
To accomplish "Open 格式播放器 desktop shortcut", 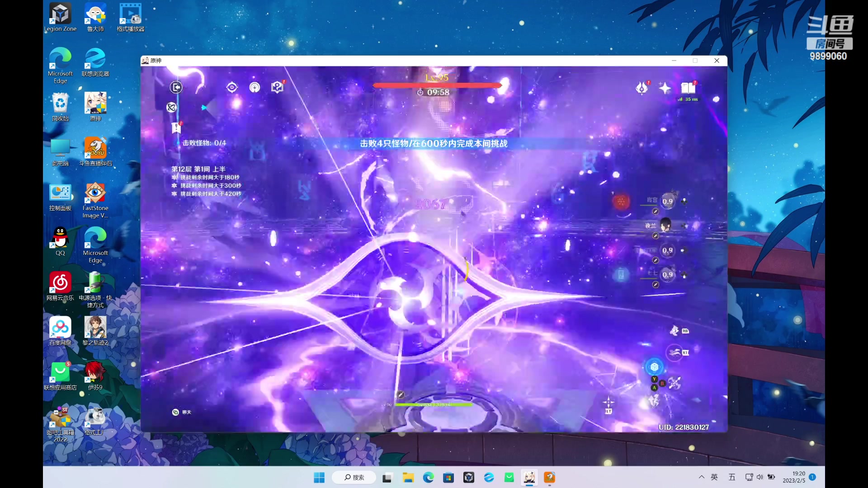I will [131, 18].
